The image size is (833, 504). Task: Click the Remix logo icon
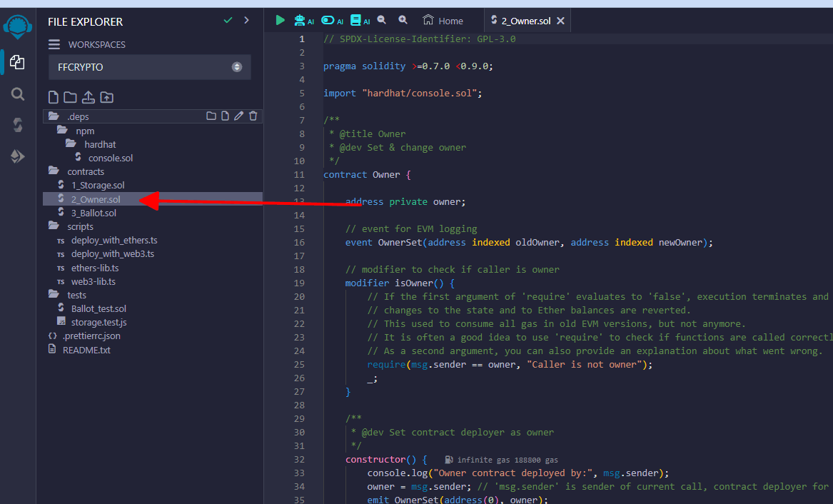[18, 26]
